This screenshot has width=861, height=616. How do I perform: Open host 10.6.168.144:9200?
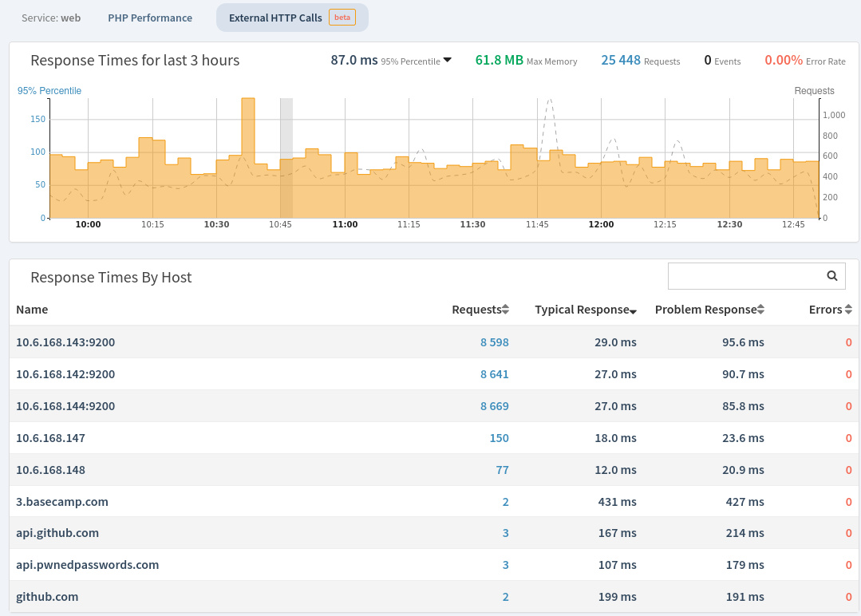65,405
